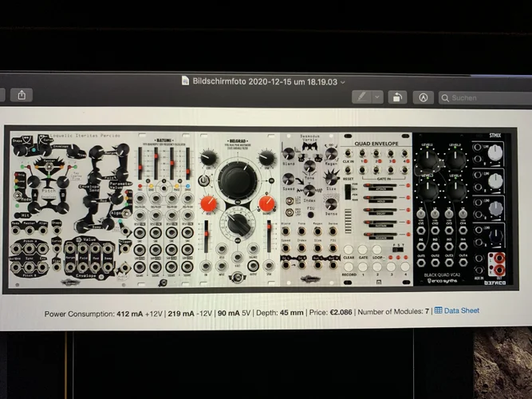Rotate the image with the rotate button

click(397, 97)
